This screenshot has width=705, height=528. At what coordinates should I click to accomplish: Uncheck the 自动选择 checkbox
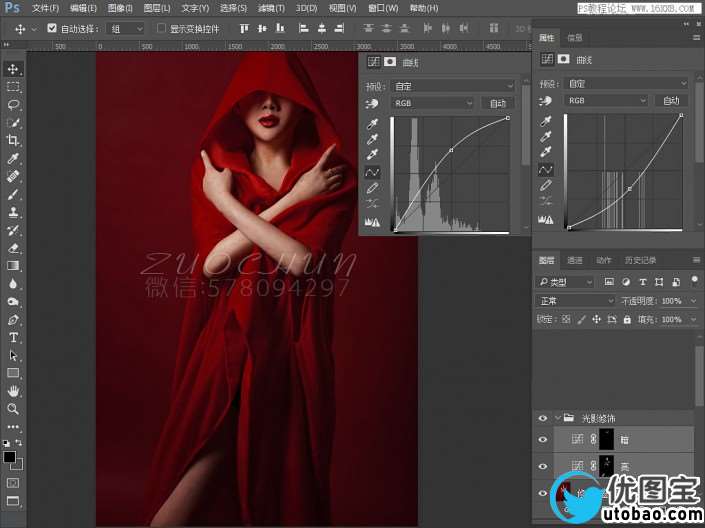[52, 28]
